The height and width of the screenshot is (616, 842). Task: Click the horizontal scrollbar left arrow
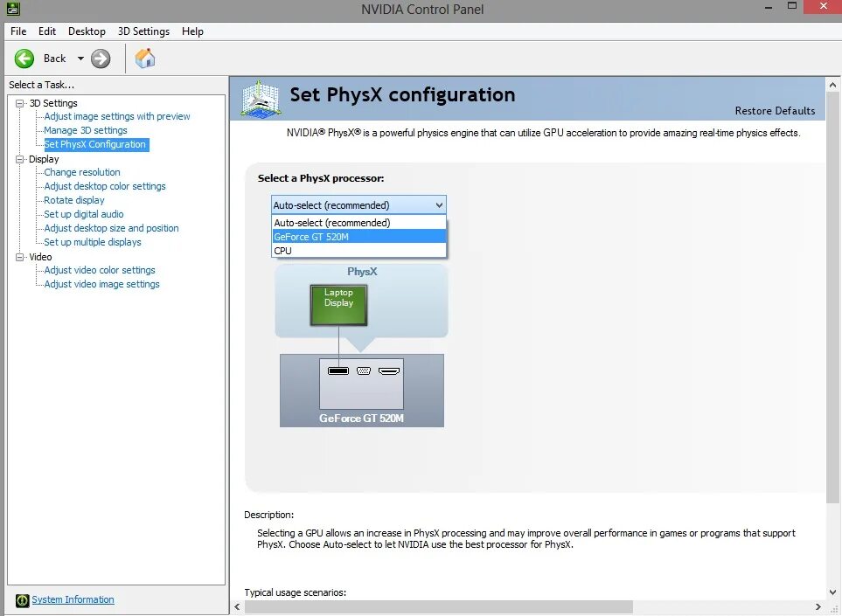237,607
